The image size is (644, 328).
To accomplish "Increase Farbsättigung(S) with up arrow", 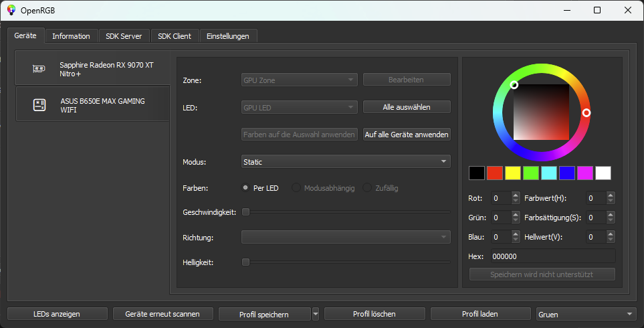I will [x=611, y=214].
